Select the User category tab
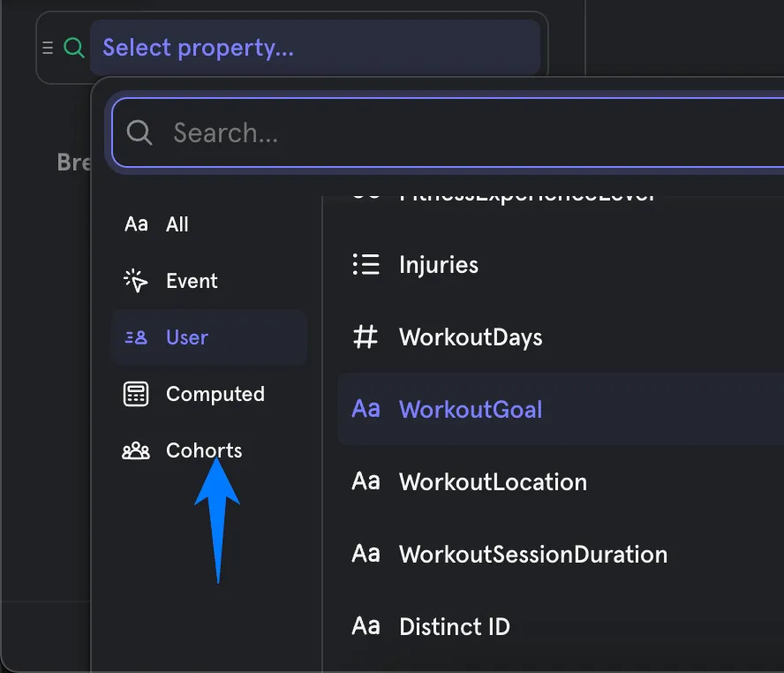The height and width of the screenshot is (673, 784). (187, 337)
